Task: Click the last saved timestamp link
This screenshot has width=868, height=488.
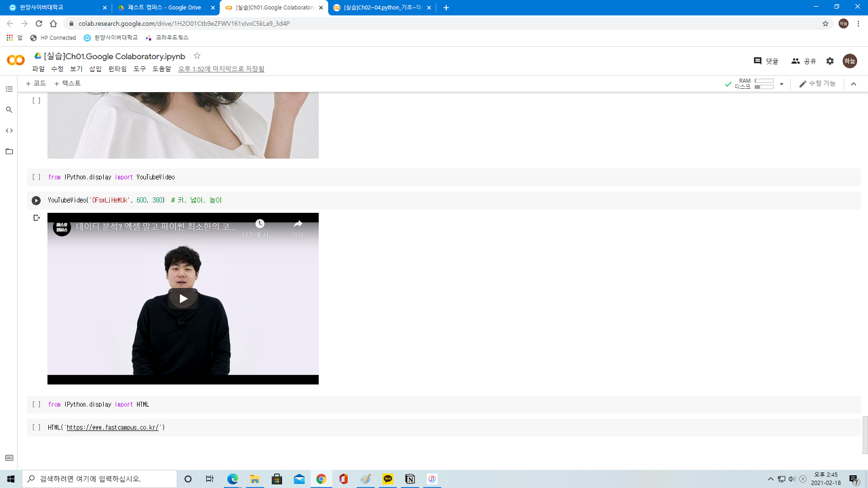Action: point(221,69)
